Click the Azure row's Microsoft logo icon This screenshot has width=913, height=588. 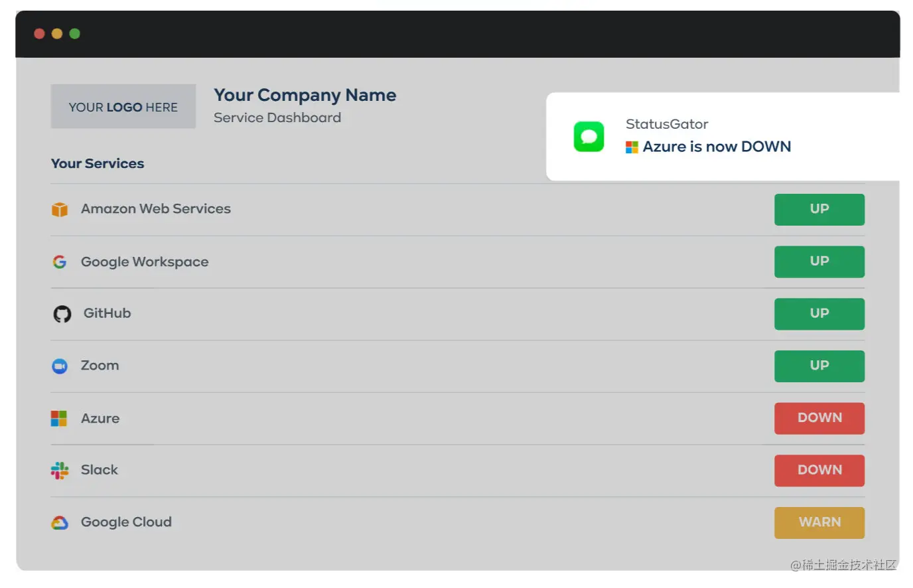[x=59, y=419]
